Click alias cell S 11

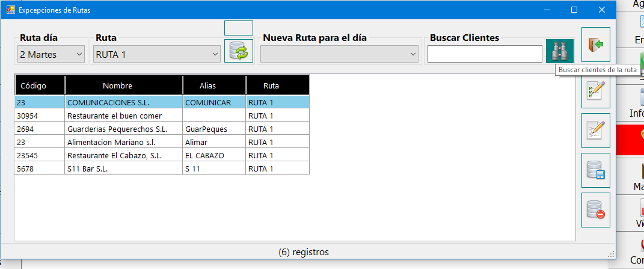point(214,169)
